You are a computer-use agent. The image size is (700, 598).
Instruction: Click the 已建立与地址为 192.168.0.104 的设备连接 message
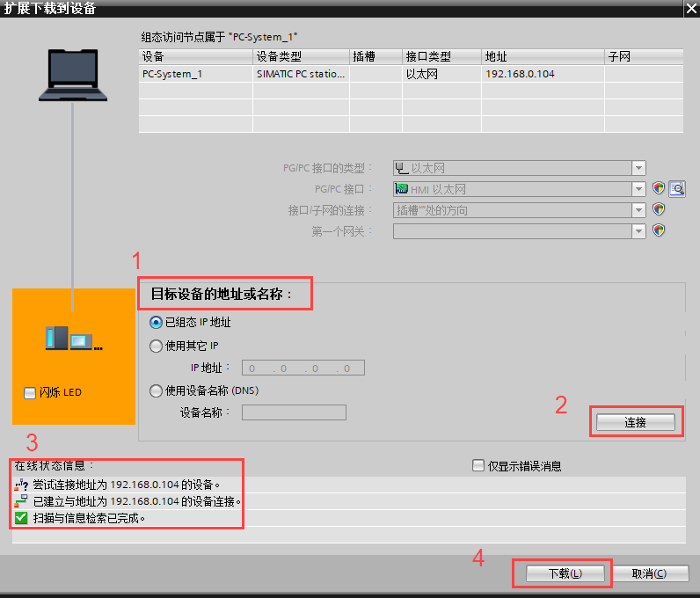pyautogui.click(x=137, y=501)
